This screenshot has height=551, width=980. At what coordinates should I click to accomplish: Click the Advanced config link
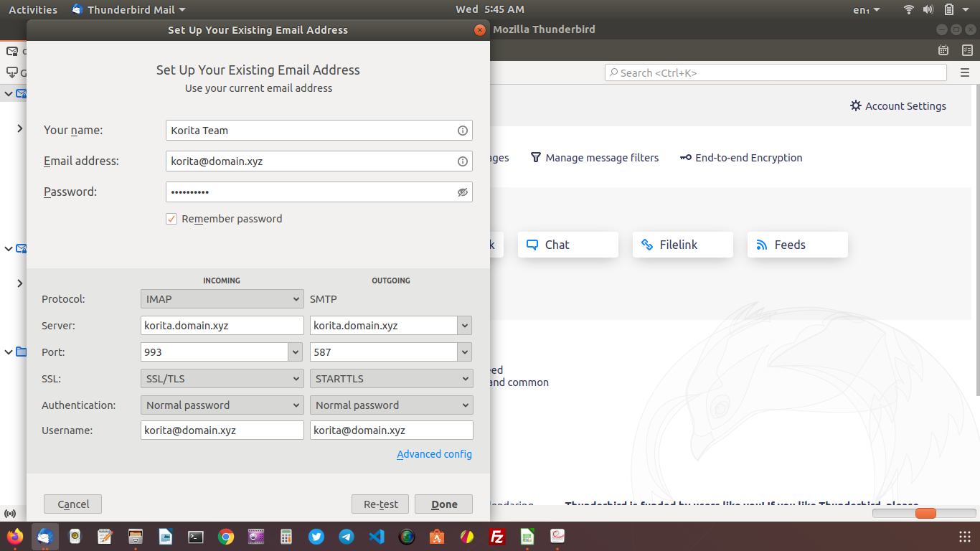[434, 454]
